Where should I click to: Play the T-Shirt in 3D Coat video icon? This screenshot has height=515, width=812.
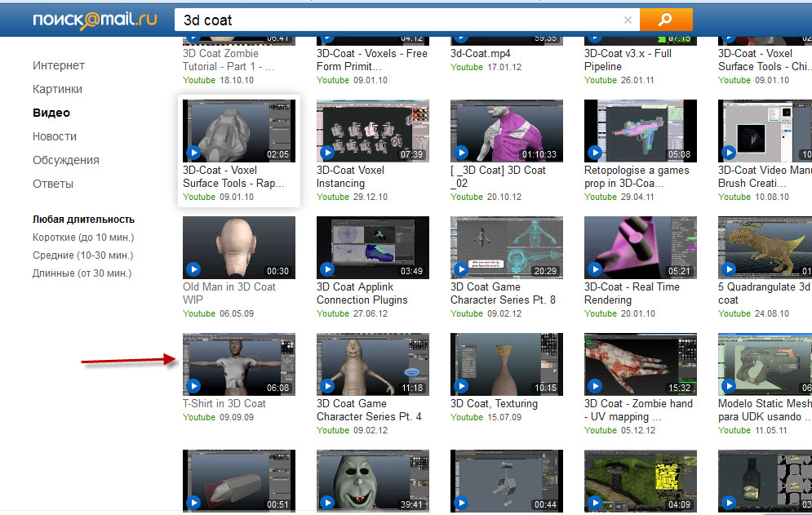(193, 386)
